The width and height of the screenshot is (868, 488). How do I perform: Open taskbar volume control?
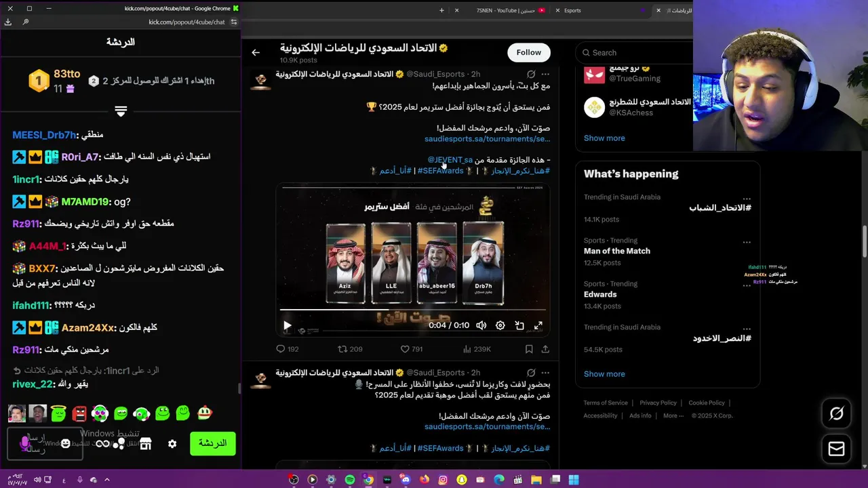coord(38,480)
